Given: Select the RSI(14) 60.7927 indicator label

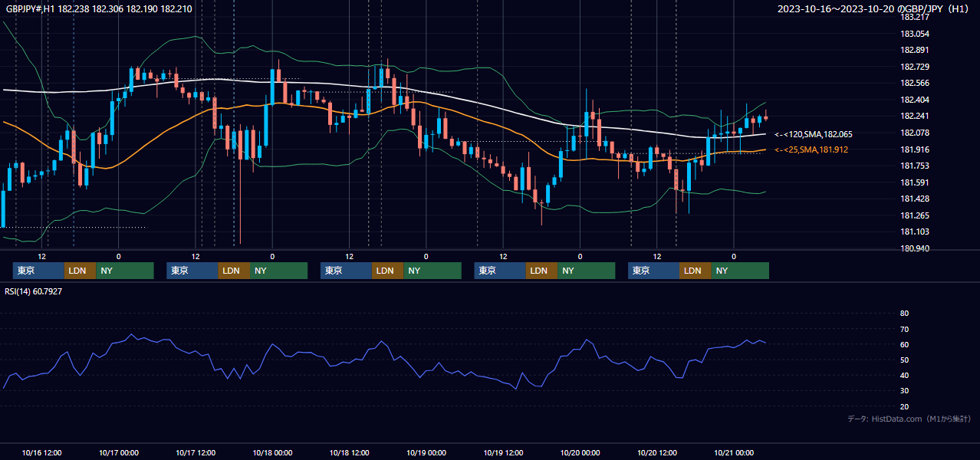Looking at the screenshot, I should click(34, 291).
